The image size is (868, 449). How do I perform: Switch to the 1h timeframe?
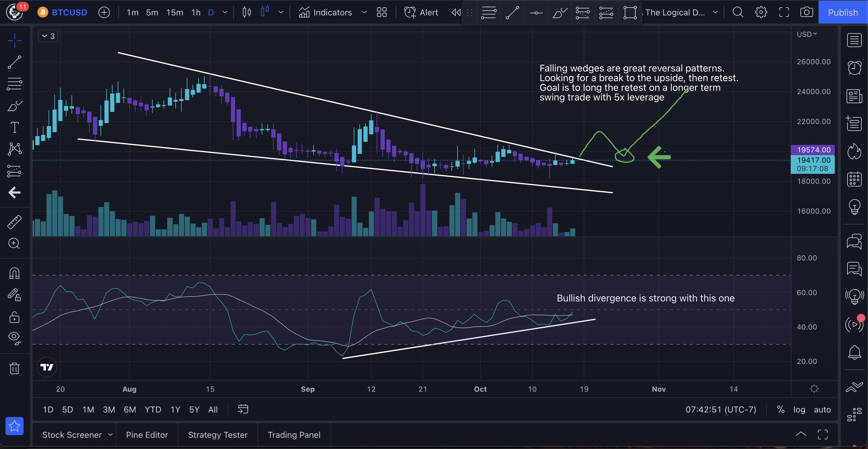tap(196, 12)
